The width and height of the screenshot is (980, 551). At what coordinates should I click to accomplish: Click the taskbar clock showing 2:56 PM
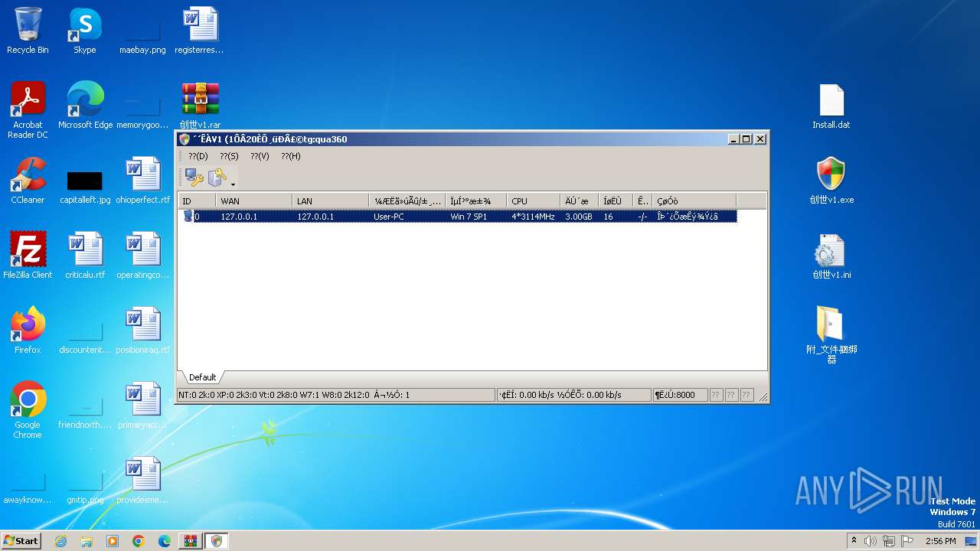point(940,541)
